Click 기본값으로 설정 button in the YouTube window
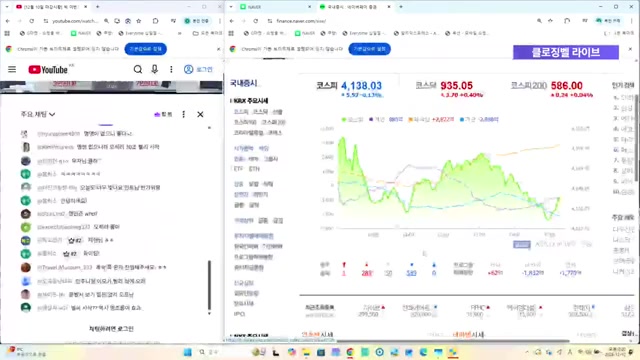The image size is (640, 360). [146, 49]
